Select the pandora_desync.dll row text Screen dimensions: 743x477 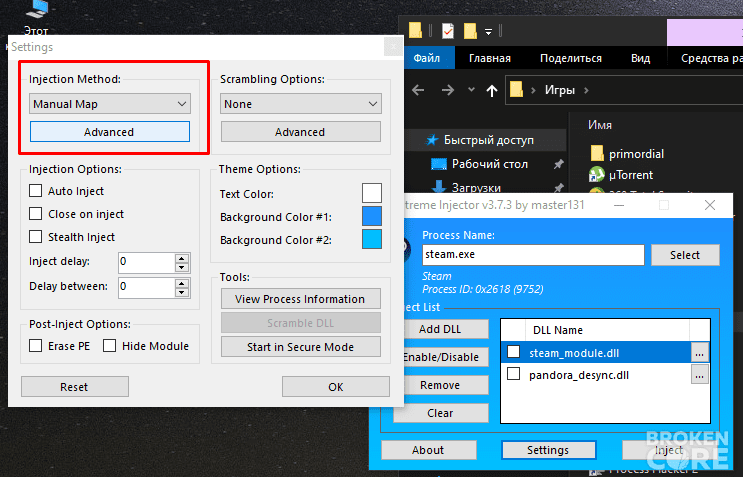579,375
